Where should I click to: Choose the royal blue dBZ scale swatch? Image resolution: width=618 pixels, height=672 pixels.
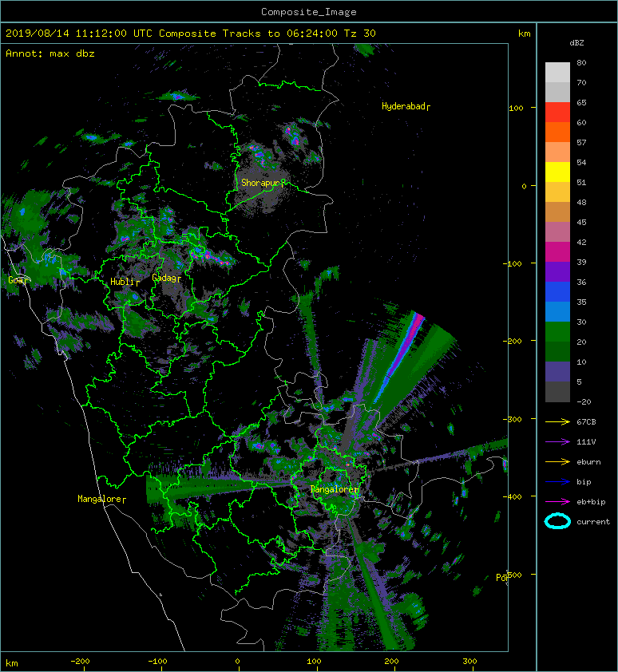[x=557, y=291]
